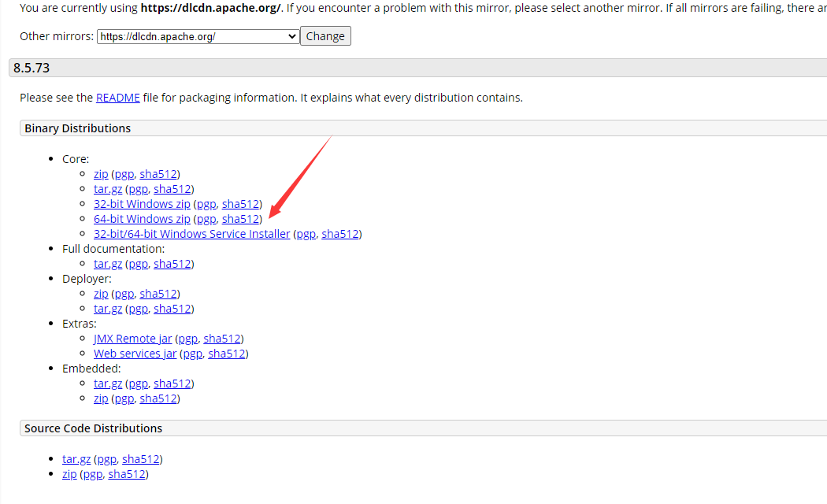Image resolution: width=827 pixels, height=504 pixels.
Task: Click the Full documentation: list label
Action: [113, 249]
